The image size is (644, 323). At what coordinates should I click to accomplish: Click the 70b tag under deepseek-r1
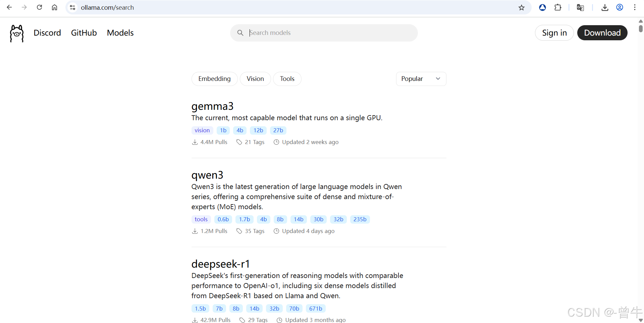pyautogui.click(x=294, y=309)
